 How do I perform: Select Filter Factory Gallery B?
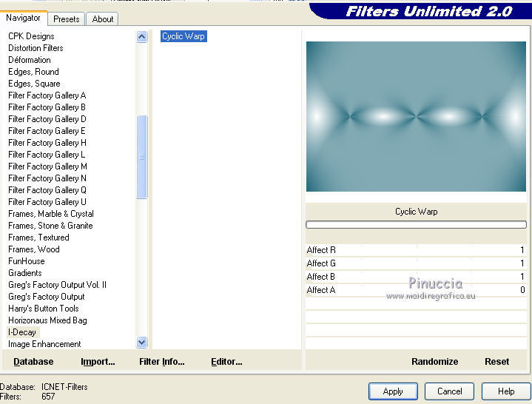click(47, 107)
